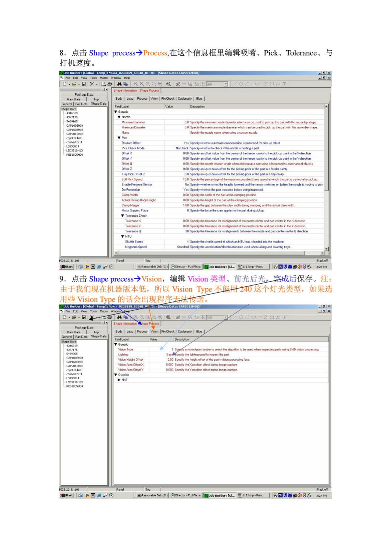Click bold zoom-fit magnifier icon in upper toolbar
The width and height of the screenshot is (392, 554).
click(168, 84)
